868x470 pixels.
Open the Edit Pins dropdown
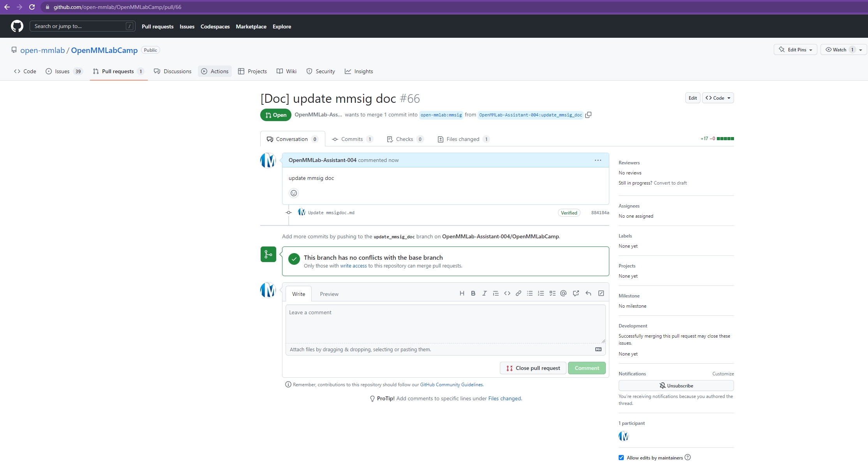(x=795, y=50)
